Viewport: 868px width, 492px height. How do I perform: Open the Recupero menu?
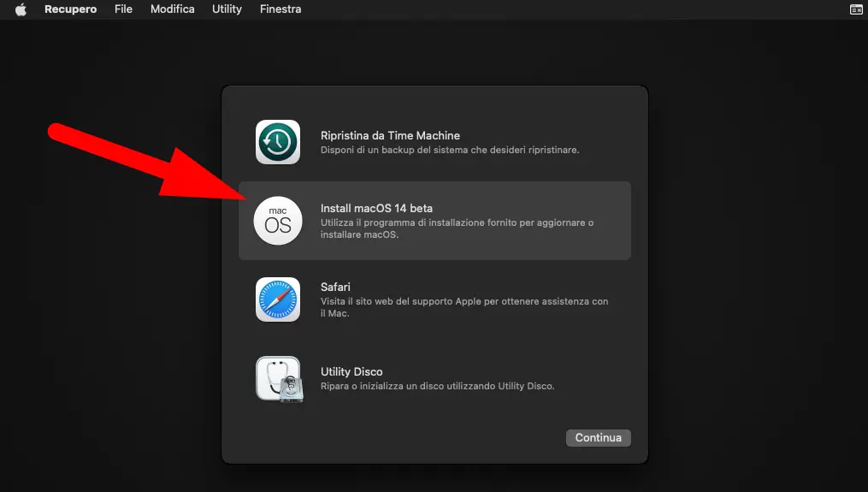(x=70, y=9)
